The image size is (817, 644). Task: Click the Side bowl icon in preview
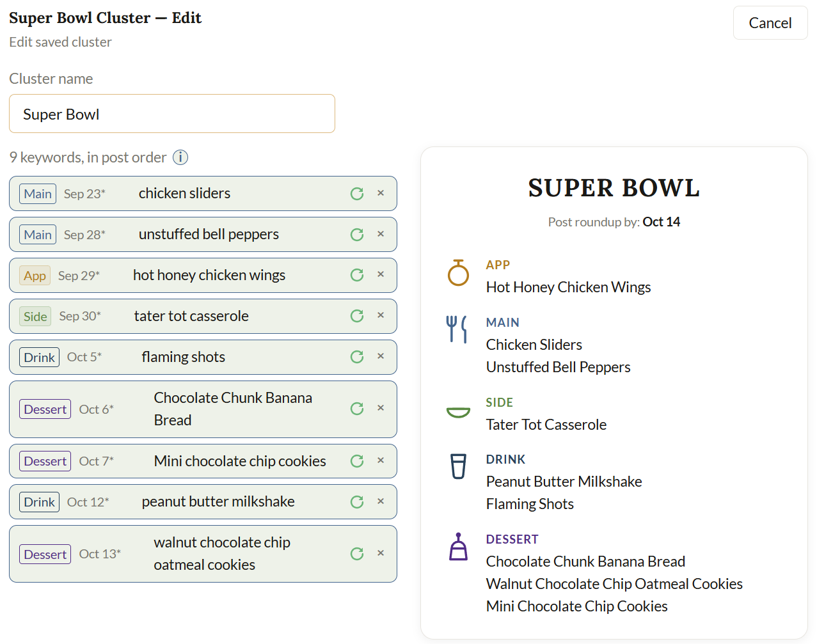(x=458, y=412)
